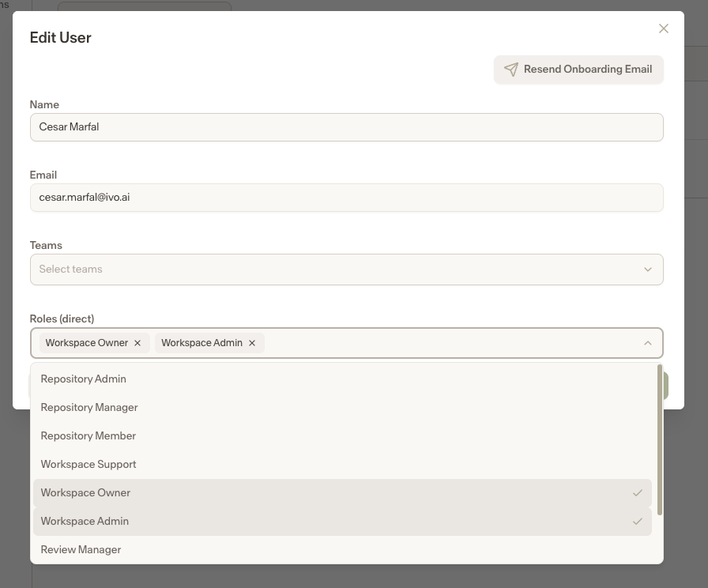
Task: Select Repository Admin role option
Action: click(342, 379)
